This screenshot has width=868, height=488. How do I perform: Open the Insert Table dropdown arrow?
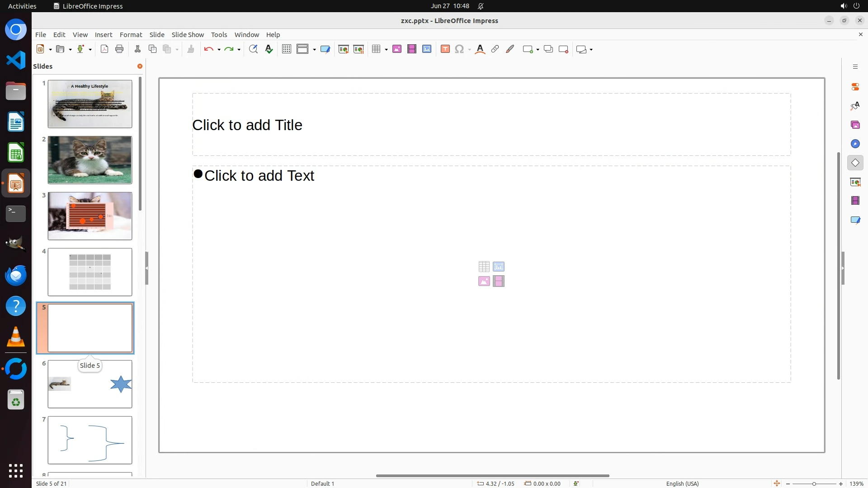[386, 49]
